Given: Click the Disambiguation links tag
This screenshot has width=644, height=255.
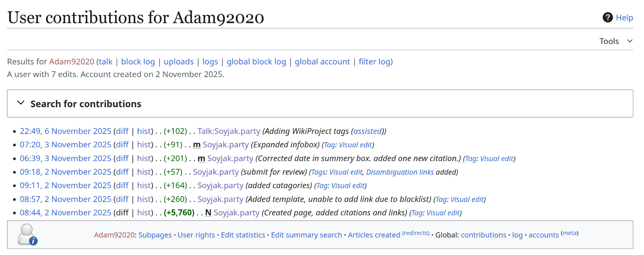Looking at the screenshot, I should 400,172.
